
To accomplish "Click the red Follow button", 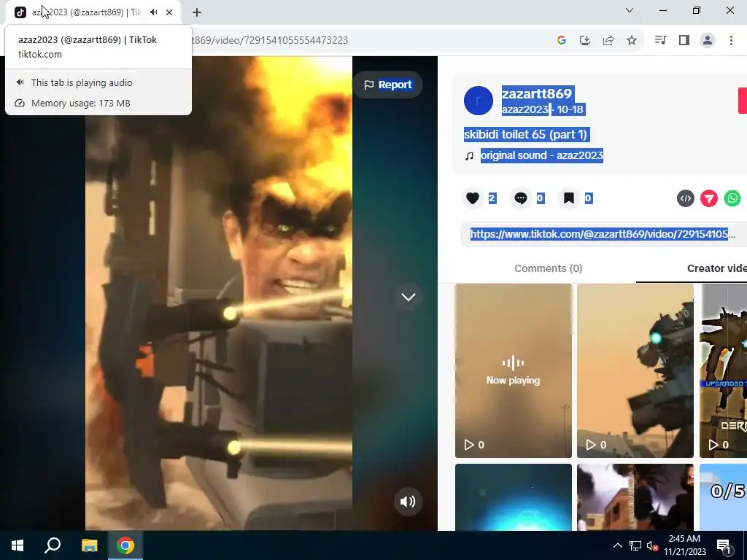I will pyautogui.click(x=742, y=101).
